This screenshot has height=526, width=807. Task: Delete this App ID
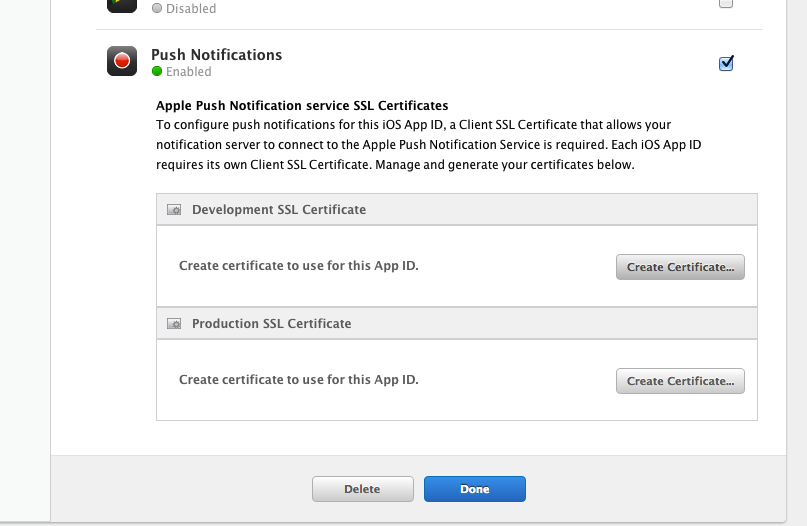(362, 489)
